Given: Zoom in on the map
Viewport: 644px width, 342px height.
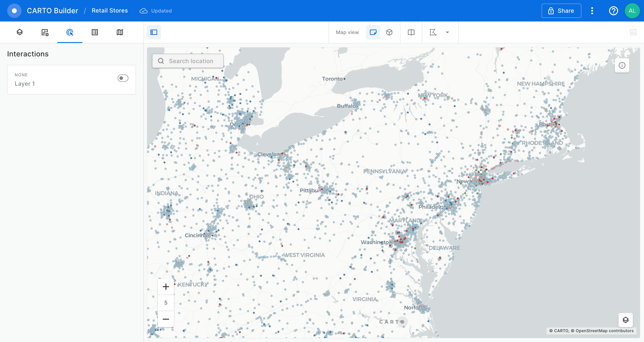Looking at the screenshot, I should pyautogui.click(x=166, y=287).
